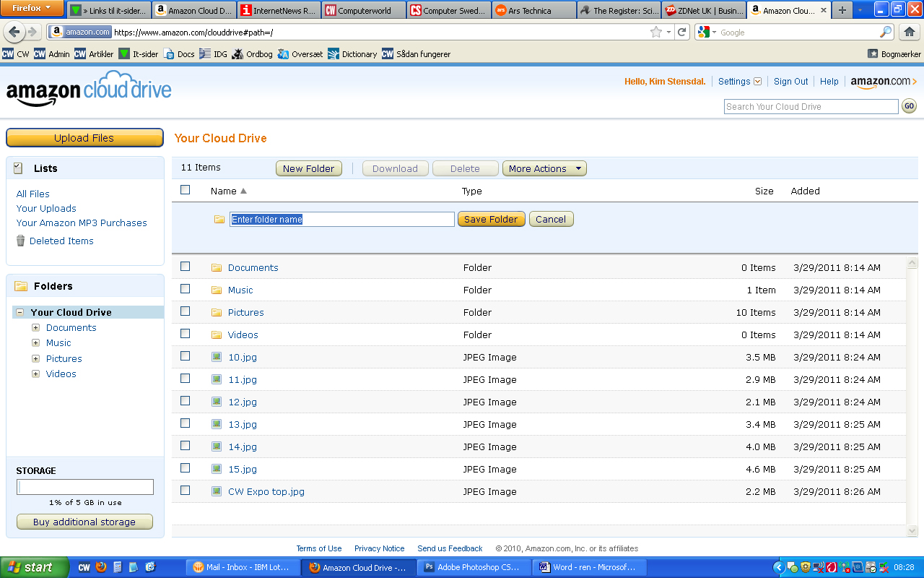Switch to The Register tab
The image size is (924, 578).
tap(619, 10)
